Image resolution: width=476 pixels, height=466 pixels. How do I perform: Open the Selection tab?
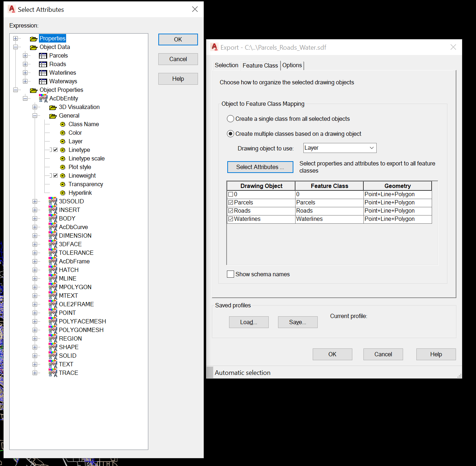point(226,65)
